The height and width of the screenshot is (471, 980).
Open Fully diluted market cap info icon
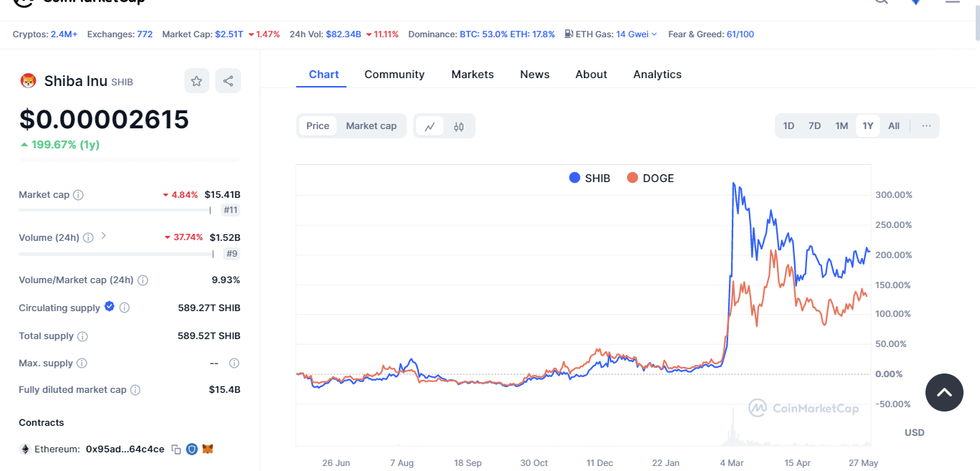click(136, 390)
